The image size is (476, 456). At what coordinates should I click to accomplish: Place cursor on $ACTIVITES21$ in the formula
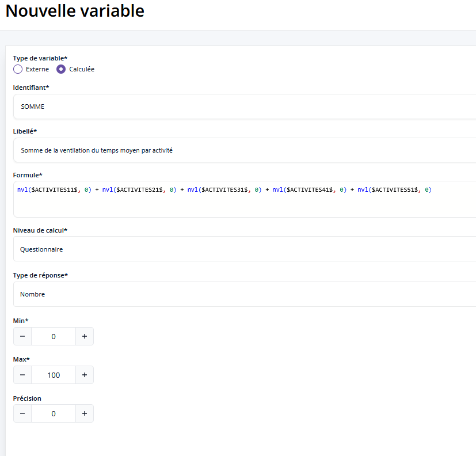(139, 189)
